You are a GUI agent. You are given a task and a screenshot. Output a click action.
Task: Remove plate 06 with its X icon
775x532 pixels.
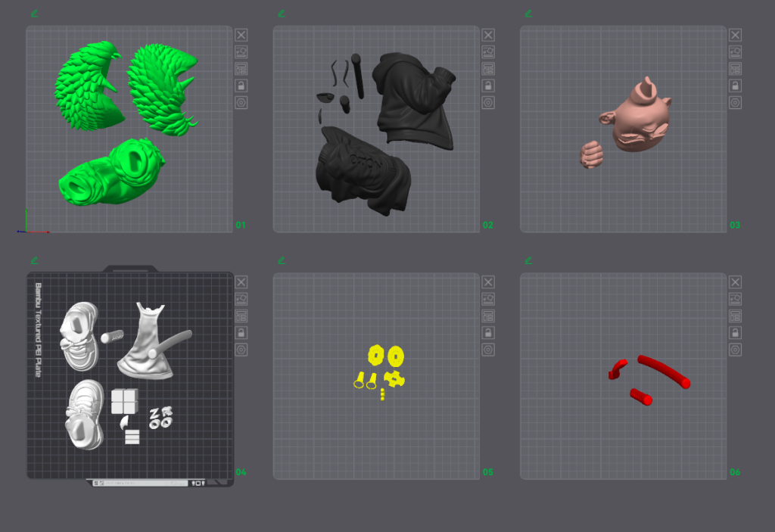pyautogui.click(x=735, y=282)
